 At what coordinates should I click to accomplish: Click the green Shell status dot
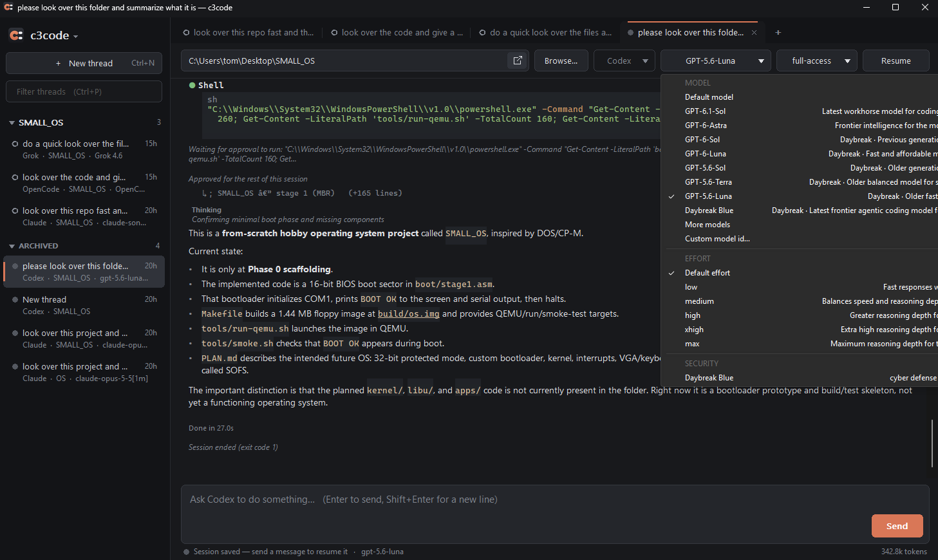tap(192, 85)
